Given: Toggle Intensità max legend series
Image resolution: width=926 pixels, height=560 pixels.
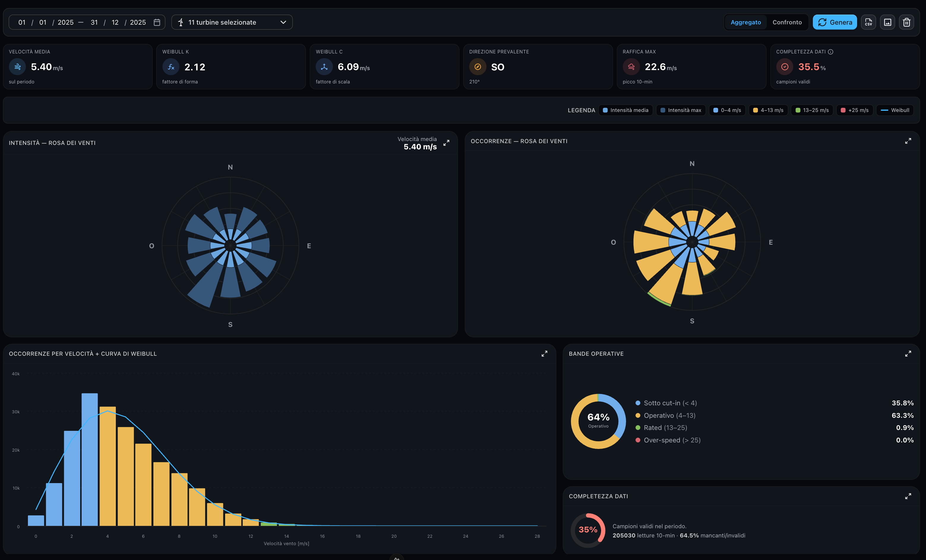Looking at the screenshot, I should pyautogui.click(x=681, y=110).
